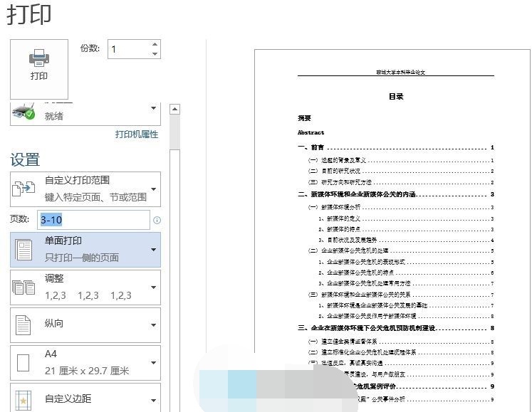Click the info icon beside pages field
532x412 pixels.
(x=157, y=221)
